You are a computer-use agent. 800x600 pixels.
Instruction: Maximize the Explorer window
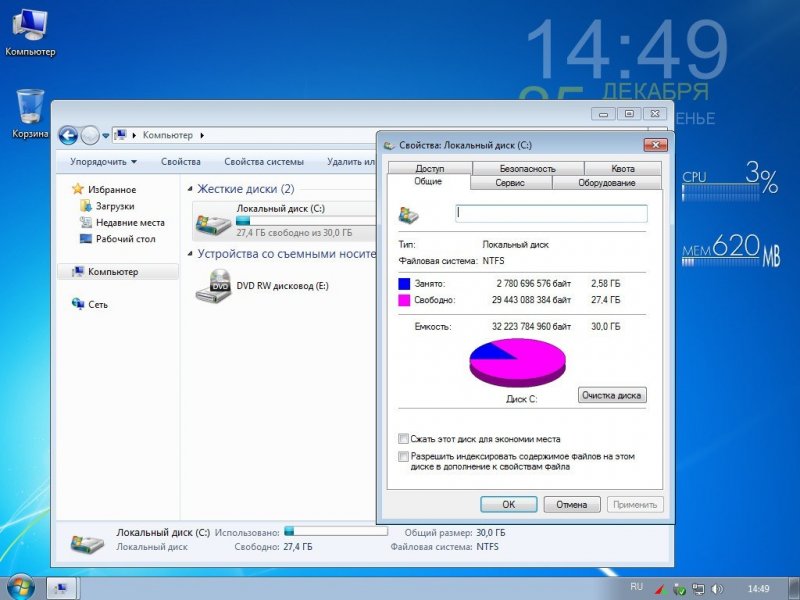(x=629, y=114)
